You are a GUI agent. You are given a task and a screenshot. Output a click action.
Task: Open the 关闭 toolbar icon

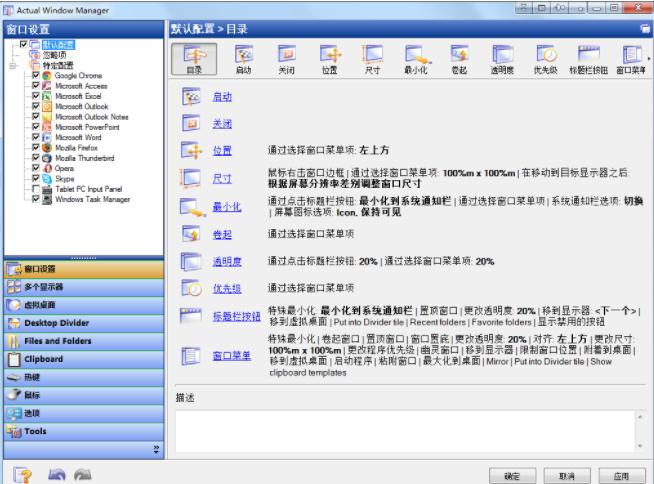pyautogui.click(x=287, y=59)
